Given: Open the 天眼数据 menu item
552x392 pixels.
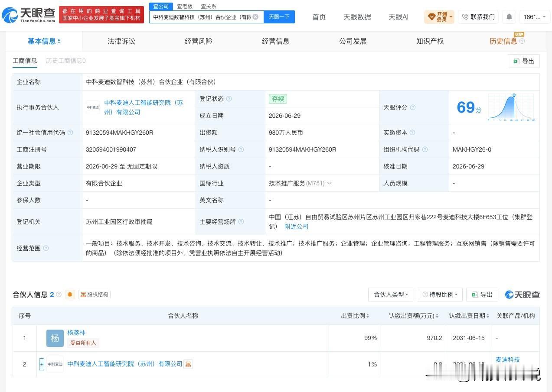Looking at the screenshot, I should point(357,17).
